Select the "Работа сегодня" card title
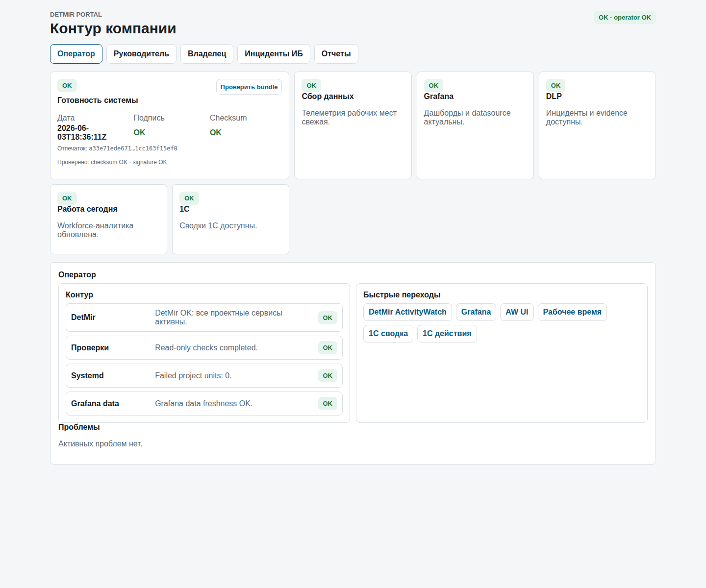This screenshot has height=588, width=706. click(x=87, y=209)
